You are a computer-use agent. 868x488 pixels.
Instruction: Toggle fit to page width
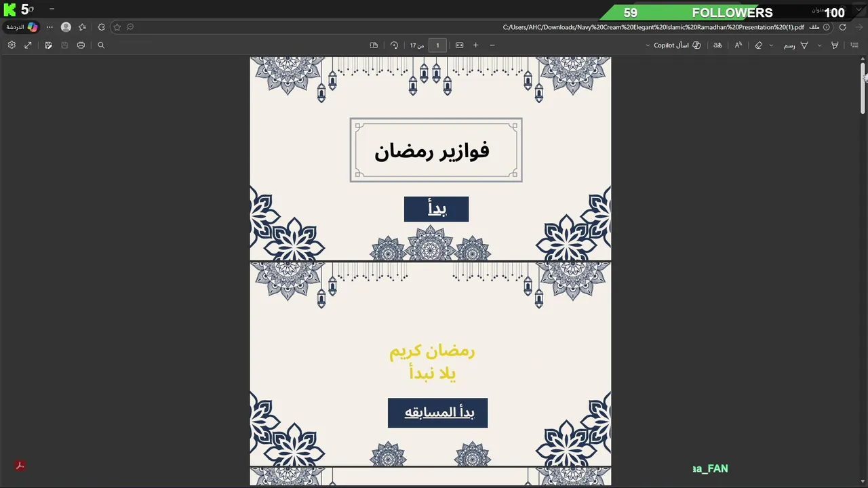click(459, 45)
